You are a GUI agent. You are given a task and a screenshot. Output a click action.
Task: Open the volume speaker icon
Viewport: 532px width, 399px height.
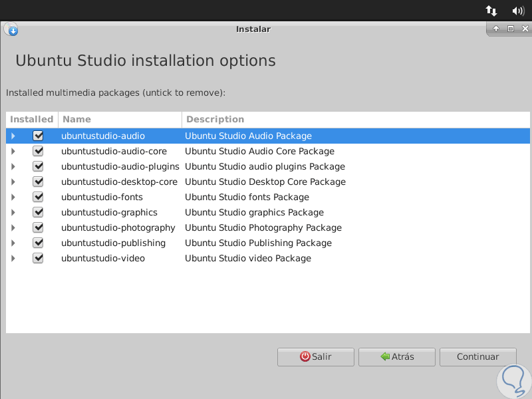pos(519,11)
